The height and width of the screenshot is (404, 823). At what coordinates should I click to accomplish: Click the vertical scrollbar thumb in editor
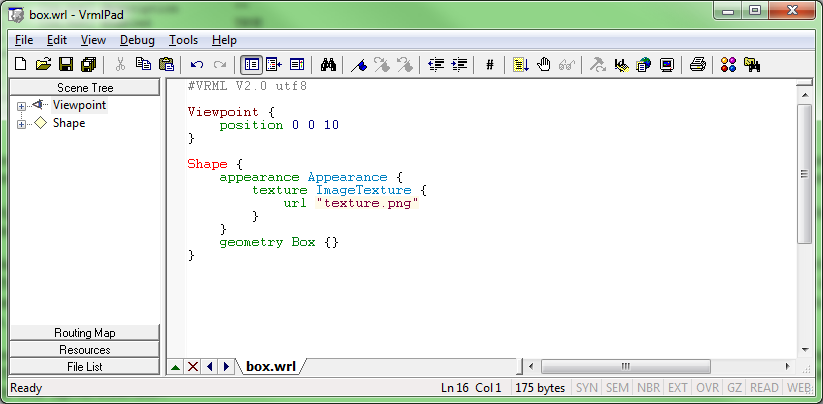pos(804,172)
